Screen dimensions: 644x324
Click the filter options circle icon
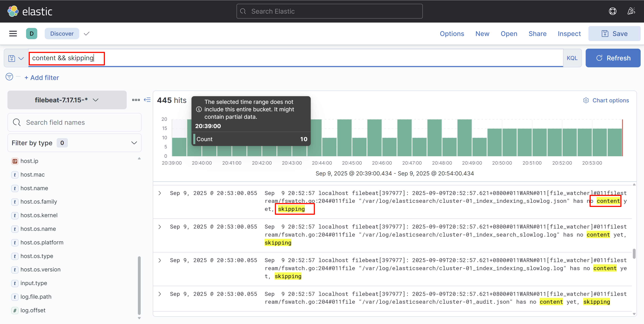(x=9, y=77)
